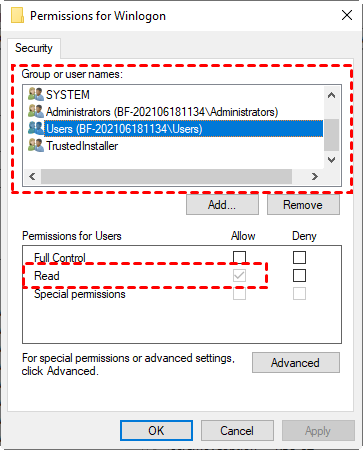Image resolution: width=363 pixels, height=450 pixels.
Task: Click the Add... button
Action: [x=222, y=205]
